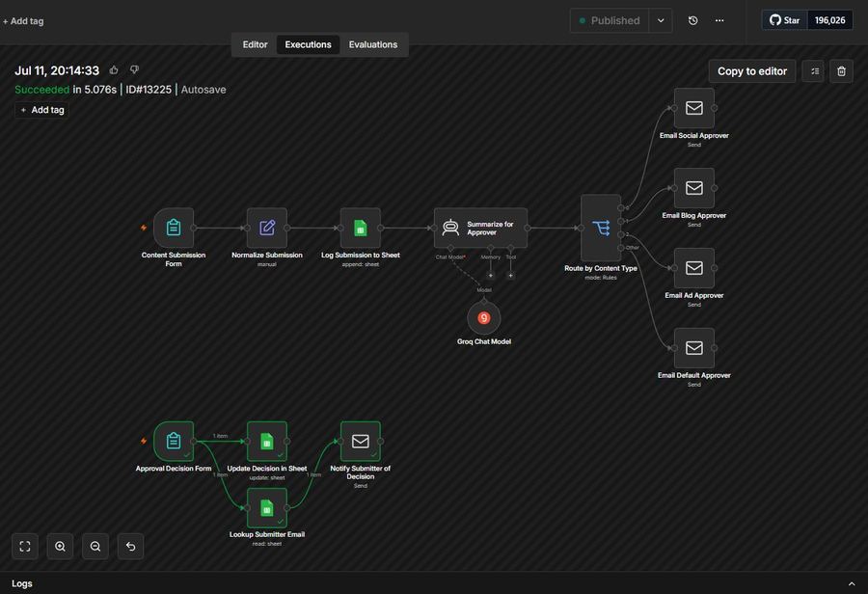Open the Lookup Submitter Email node
The width and height of the screenshot is (868, 594).
point(267,507)
